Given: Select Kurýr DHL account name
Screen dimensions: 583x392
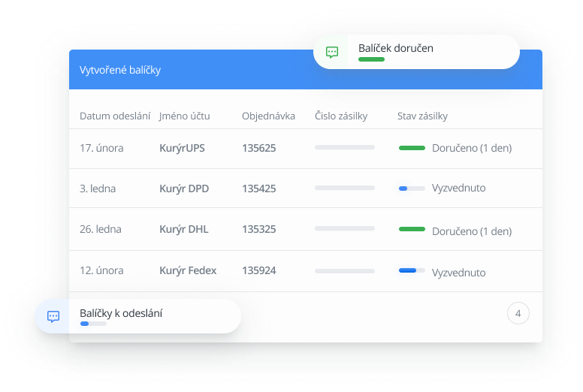Looking at the screenshot, I should pos(184,229).
